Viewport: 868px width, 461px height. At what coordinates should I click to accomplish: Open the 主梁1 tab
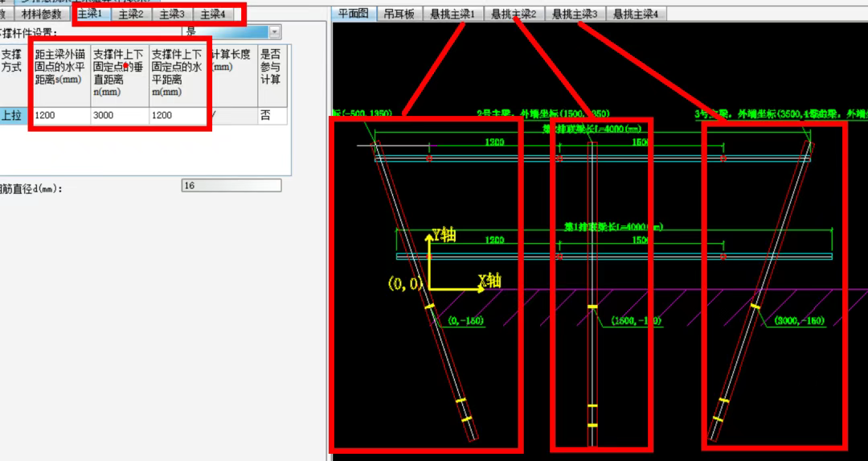(x=90, y=14)
